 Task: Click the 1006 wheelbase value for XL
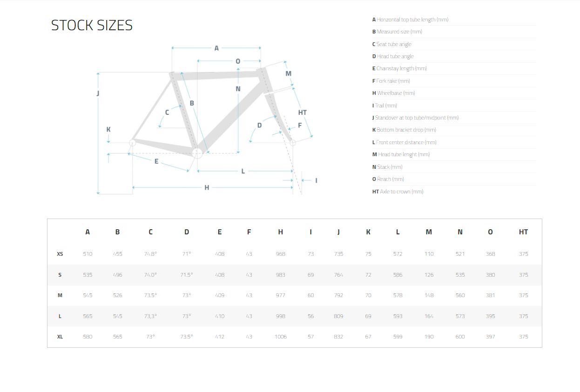point(281,337)
